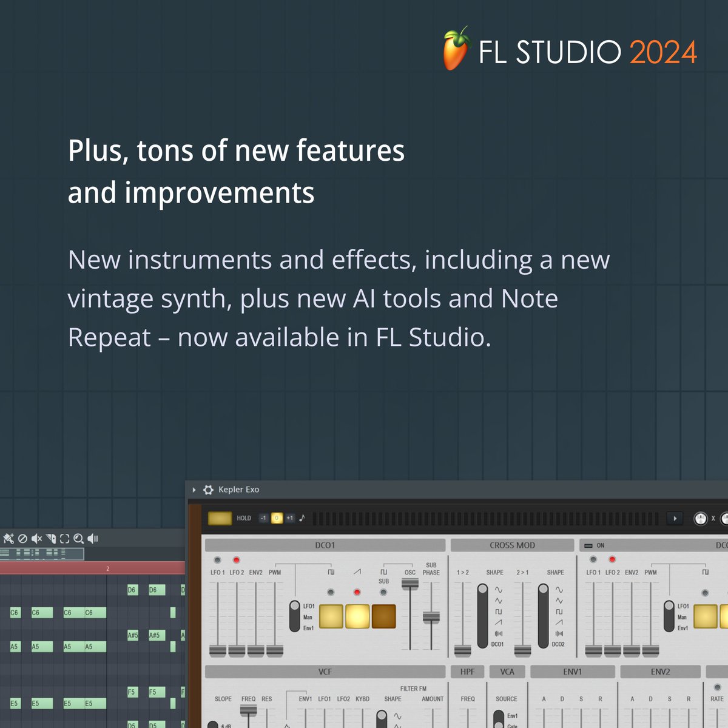Click the ENV1 section header
The width and height of the screenshot is (728, 728).
[573, 672]
